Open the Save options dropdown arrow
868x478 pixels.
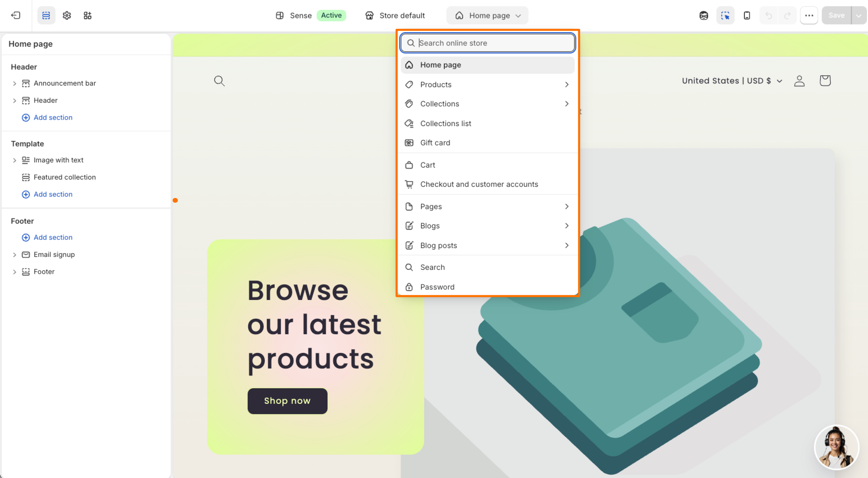(x=859, y=15)
